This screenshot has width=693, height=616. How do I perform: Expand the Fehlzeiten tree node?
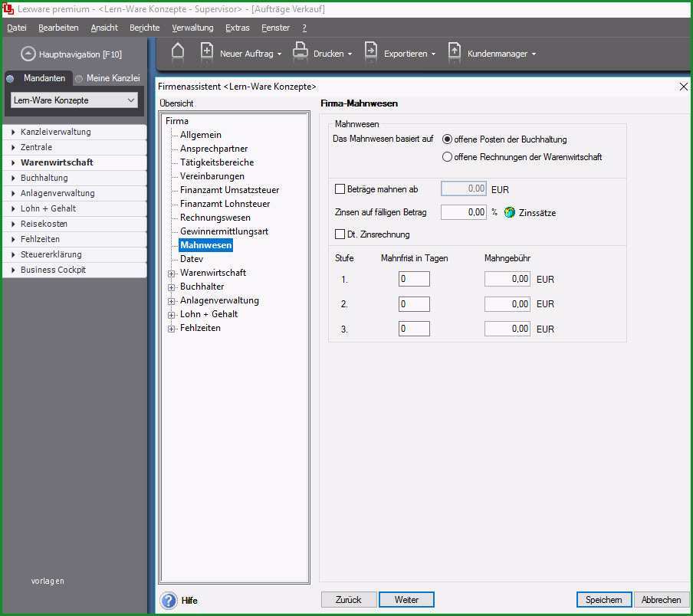coord(171,329)
